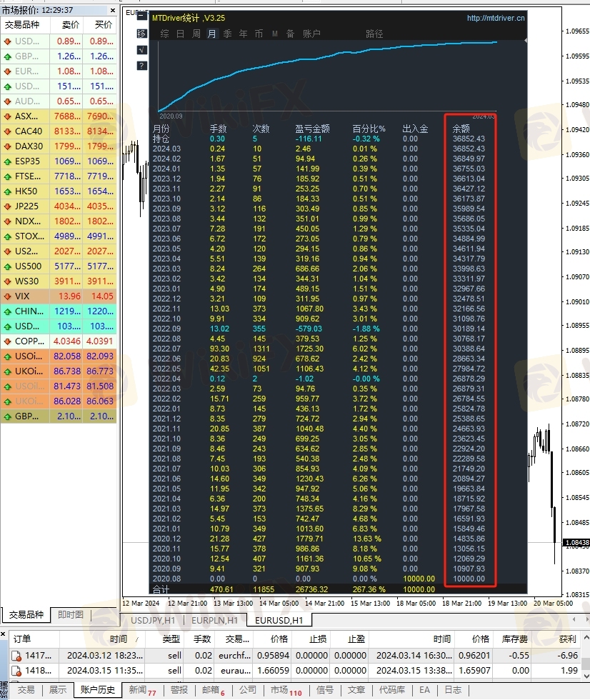Screen dimensions: 590x700
Task: Click the STOX up arrow icon
Action: coord(8,236)
